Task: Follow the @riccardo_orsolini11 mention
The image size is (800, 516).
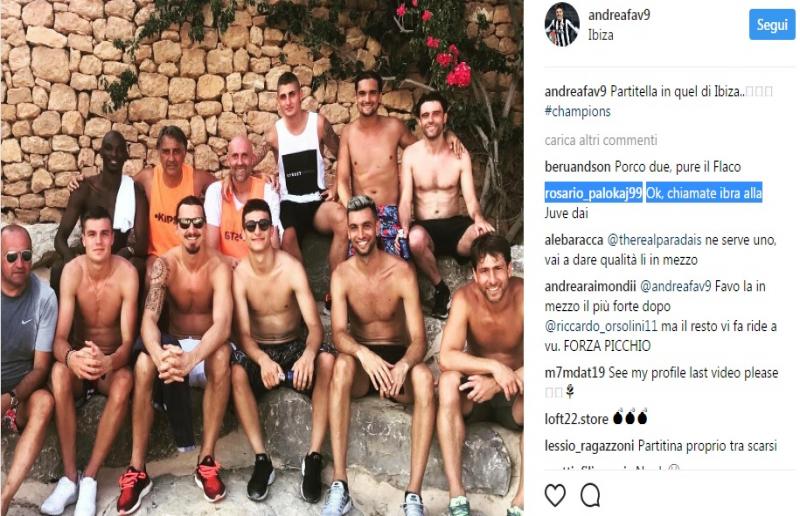Action: pyautogui.click(x=601, y=326)
